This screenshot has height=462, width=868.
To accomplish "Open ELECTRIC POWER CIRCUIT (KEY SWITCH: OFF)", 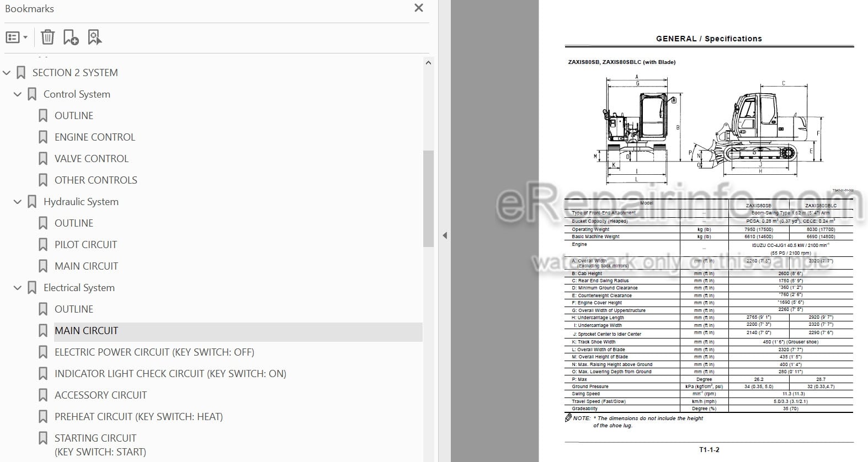I will [155, 352].
